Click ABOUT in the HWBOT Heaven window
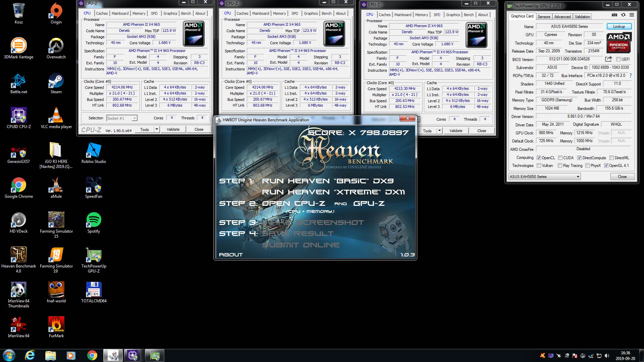The image size is (644, 362). point(231,255)
